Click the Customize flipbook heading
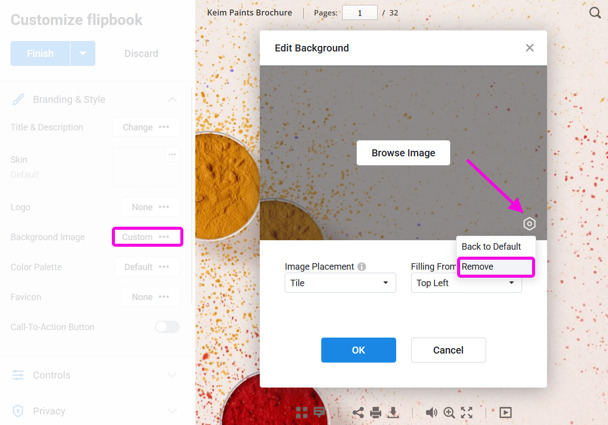The height and width of the screenshot is (425, 608). [76, 20]
